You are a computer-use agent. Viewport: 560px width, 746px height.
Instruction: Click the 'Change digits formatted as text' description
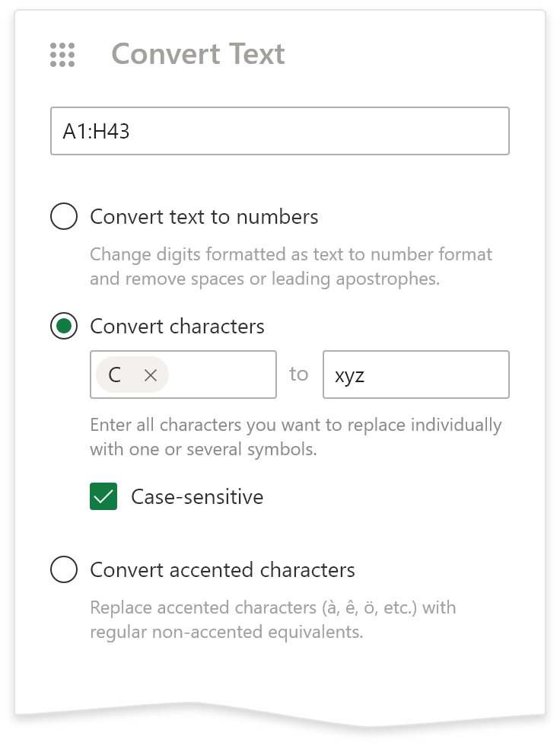(x=291, y=266)
